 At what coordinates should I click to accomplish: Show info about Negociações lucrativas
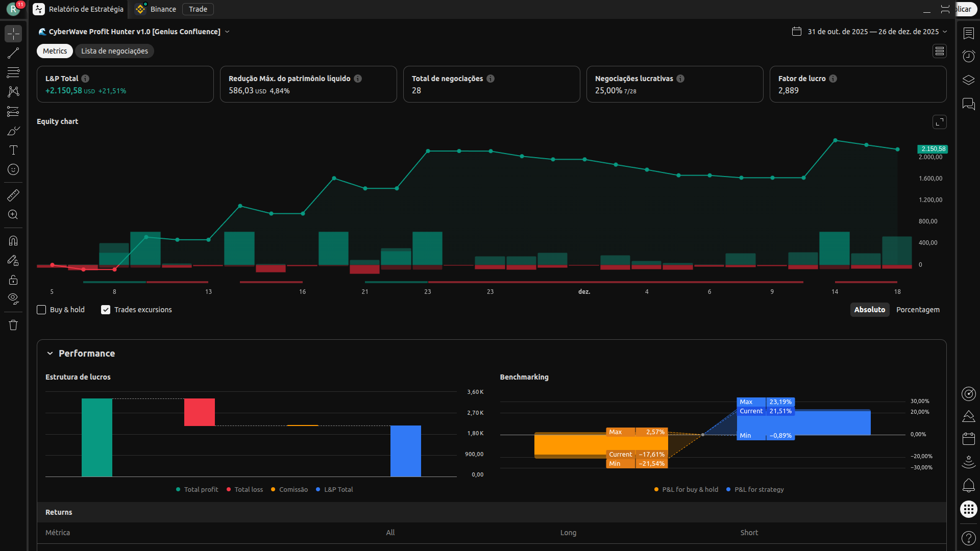[680, 79]
